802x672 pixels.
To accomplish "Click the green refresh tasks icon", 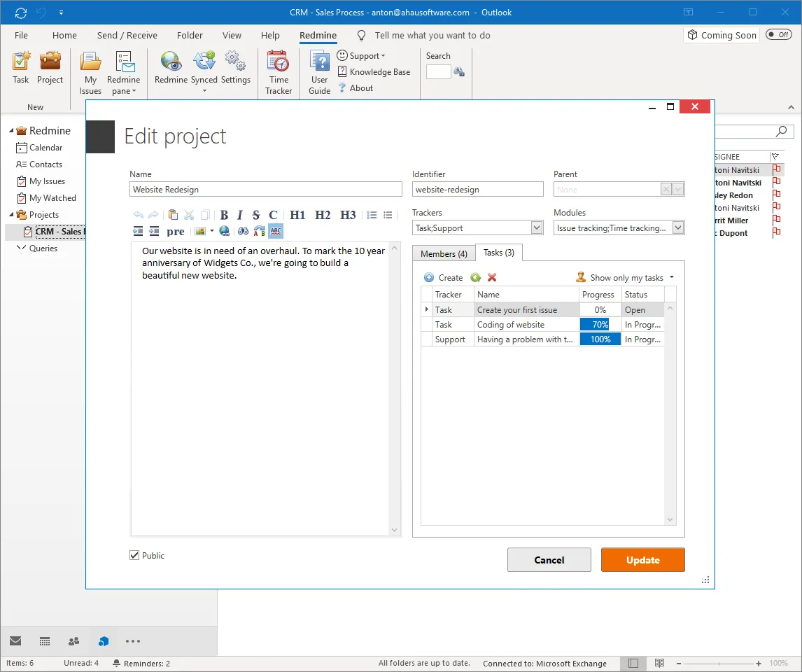I will click(x=476, y=278).
